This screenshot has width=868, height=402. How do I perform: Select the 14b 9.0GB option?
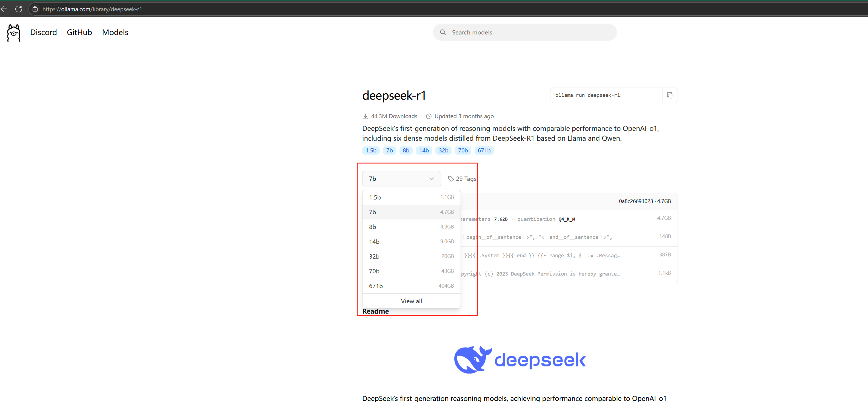[411, 241]
